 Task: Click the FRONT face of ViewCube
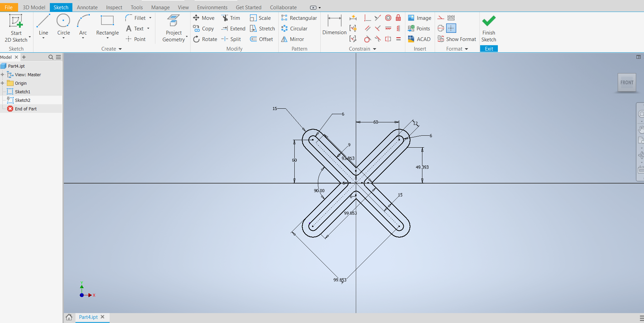[627, 82]
